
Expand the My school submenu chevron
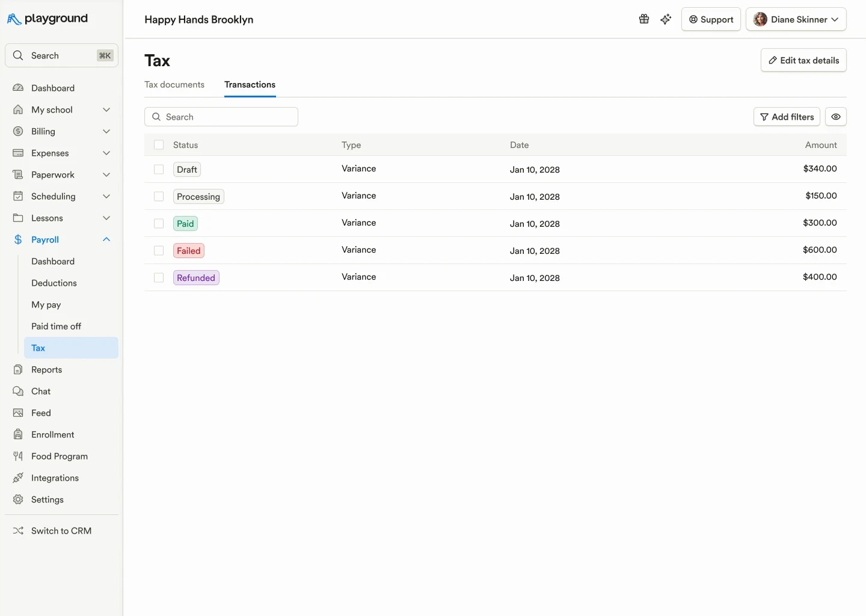pyautogui.click(x=106, y=109)
